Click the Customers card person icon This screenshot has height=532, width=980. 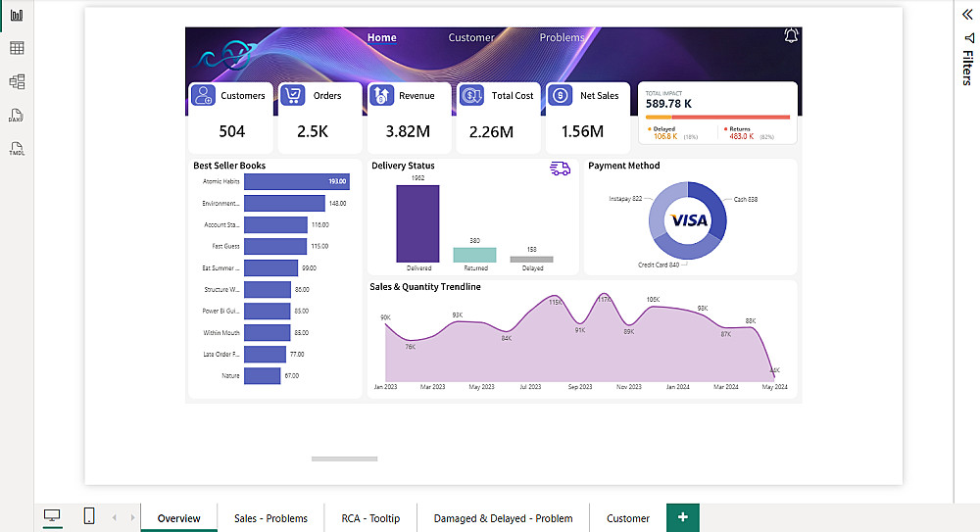pyautogui.click(x=203, y=95)
